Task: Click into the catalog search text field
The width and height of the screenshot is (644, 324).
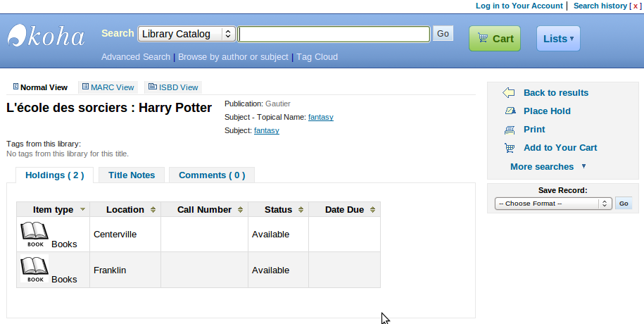Action: click(334, 34)
